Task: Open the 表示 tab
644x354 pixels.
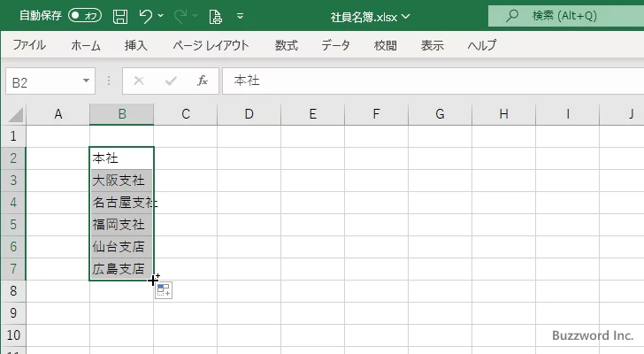Action: [432, 45]
